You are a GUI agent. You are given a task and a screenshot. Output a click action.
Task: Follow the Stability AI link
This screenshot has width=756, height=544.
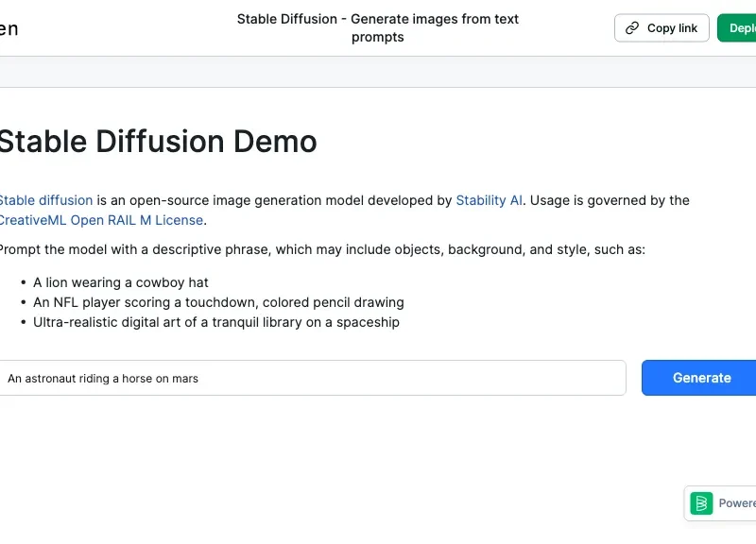pos(489,200)
